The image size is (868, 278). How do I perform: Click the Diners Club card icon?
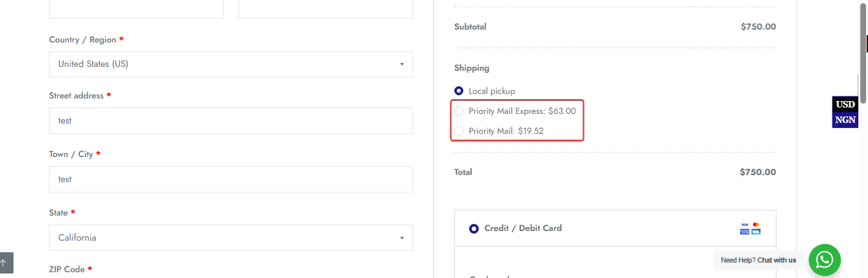point(756,232)
